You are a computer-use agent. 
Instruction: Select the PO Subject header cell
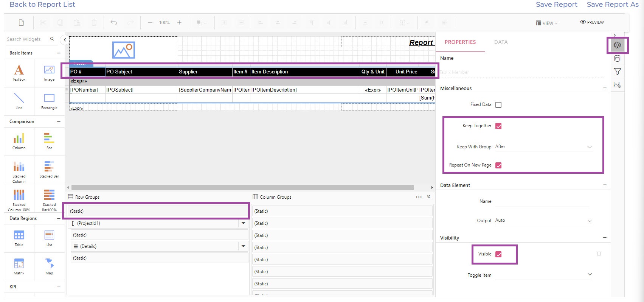click(x=141, y=72)
